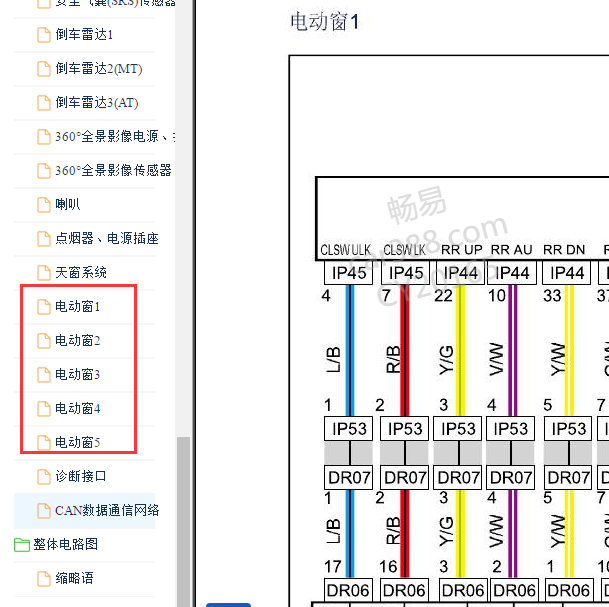
Task: Click the document icon beside 倒车雷达2(MT)
Action: click(x=44, y=69)
